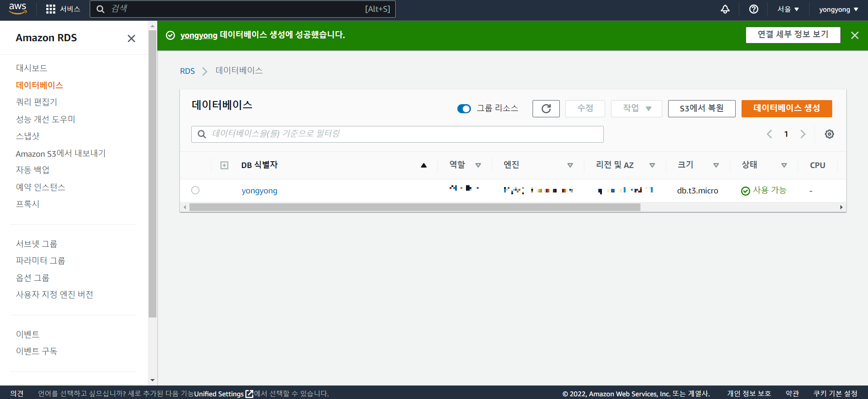Open 사용자 지정 엔진 버전 in sidebar

point(54,294)
